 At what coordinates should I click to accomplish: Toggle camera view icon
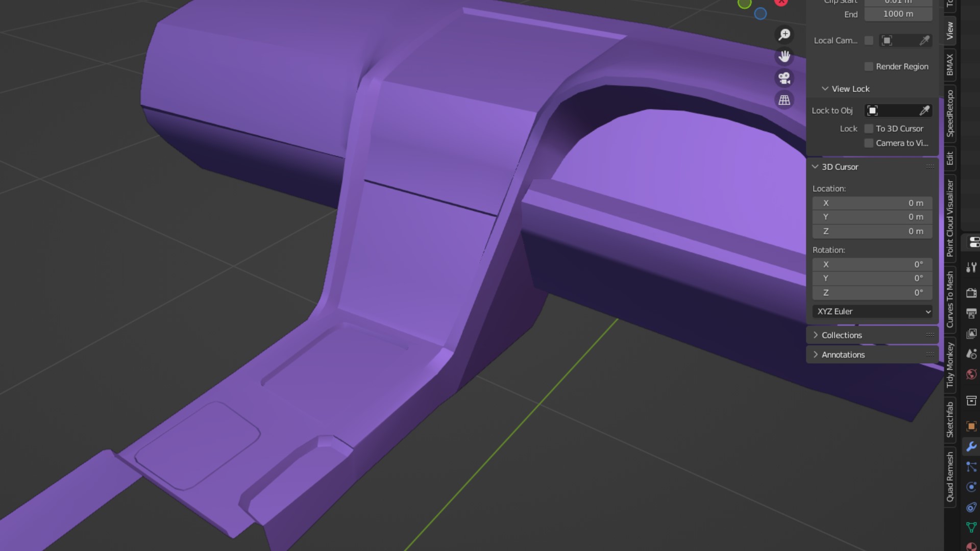785,78
